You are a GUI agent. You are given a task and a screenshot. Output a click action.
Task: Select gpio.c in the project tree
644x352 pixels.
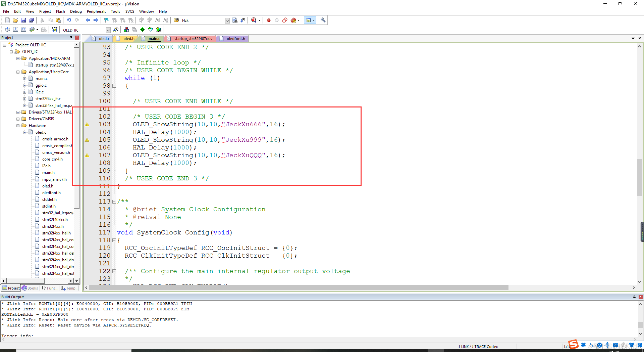(x=41, y=85)
